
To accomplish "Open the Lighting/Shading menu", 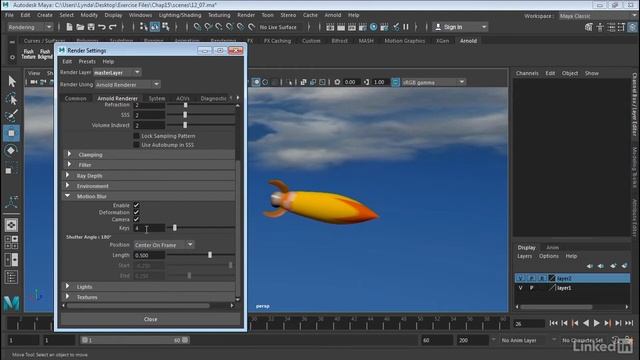I will pos(180,15).
